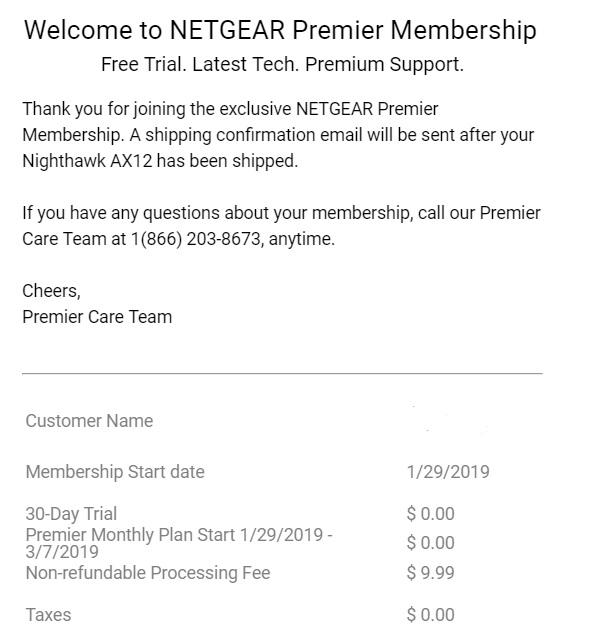Screen dimensions: 590x643
Task: Click the Welcome to NETGEAR Premier Membership heading
Action: pyautogui.click(x=280, y=31)
